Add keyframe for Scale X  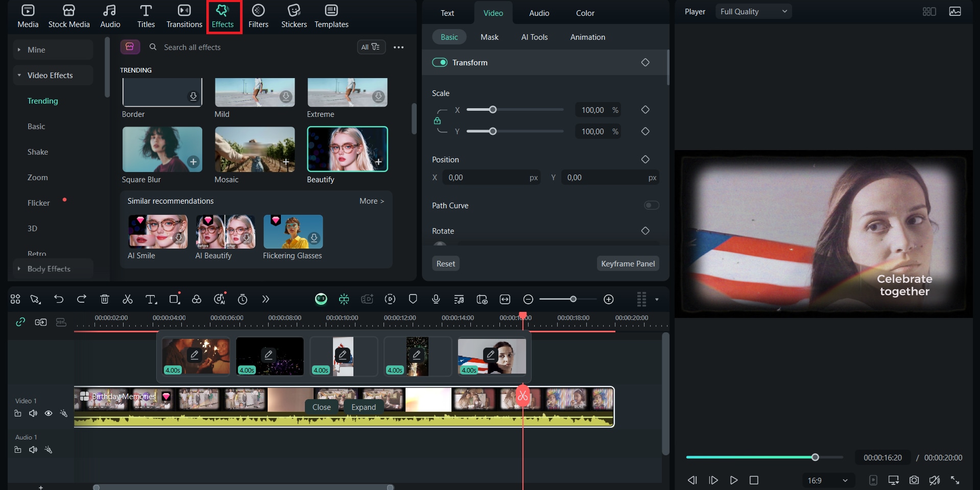coord(645,110)
